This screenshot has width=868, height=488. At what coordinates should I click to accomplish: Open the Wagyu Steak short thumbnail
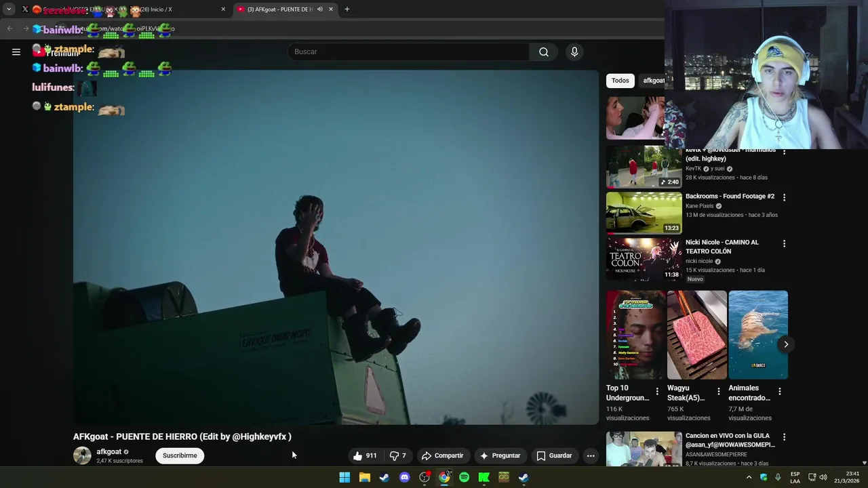click(696, 335)
